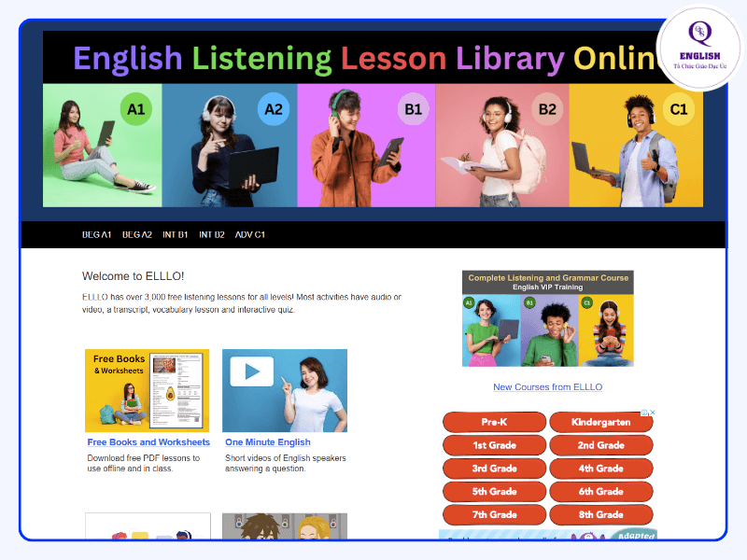Go to ADV C1 level lessons

pos(250,235)
